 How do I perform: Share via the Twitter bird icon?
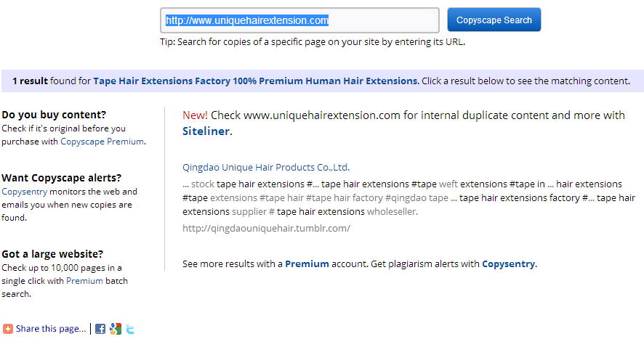tap(130, 329)
